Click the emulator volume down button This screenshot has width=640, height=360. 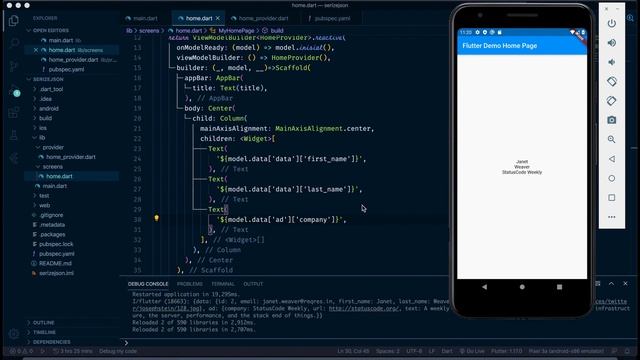pos(611,62)
